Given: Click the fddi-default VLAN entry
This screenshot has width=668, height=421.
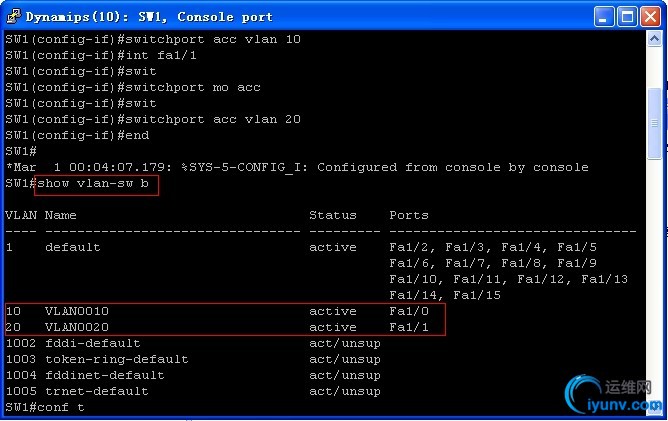Looking at the screenshot, I should coord(92,343).
